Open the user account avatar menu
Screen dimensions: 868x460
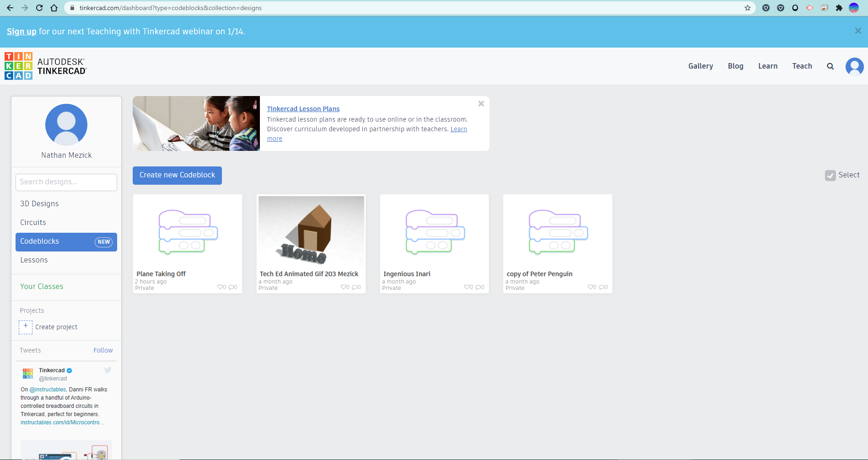855,66
